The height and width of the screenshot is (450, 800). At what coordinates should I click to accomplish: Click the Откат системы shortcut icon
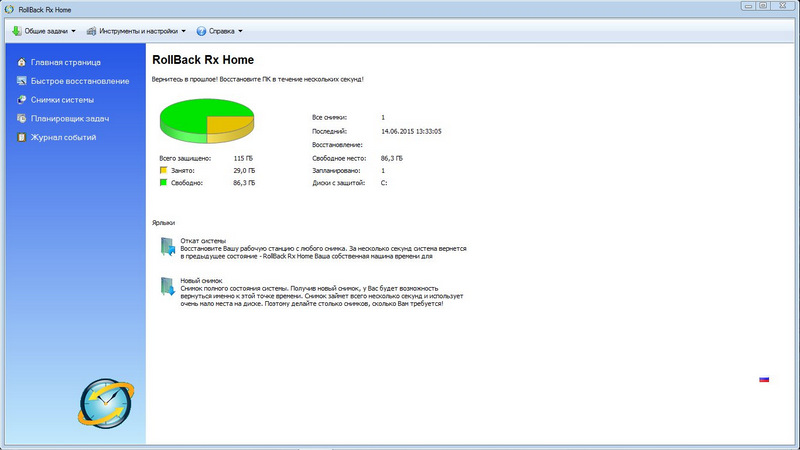(x=168, y=246)
